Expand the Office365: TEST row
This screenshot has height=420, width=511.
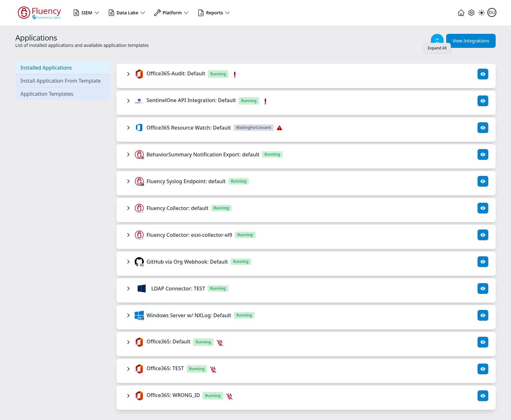(128, 369)
